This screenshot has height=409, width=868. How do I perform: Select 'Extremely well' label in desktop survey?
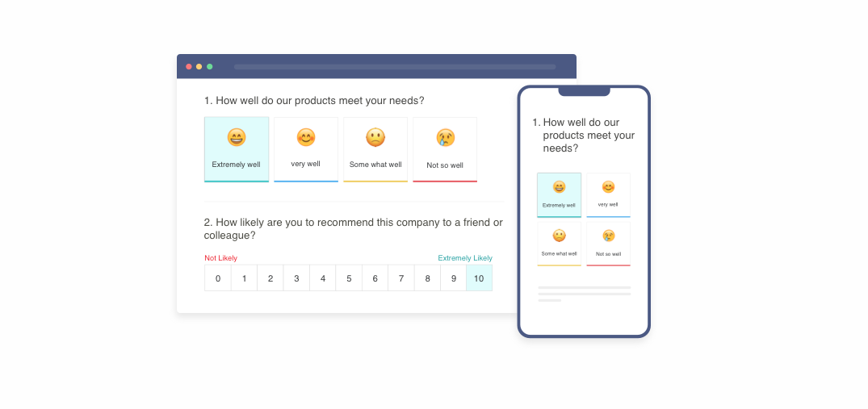tap(236, 165)
